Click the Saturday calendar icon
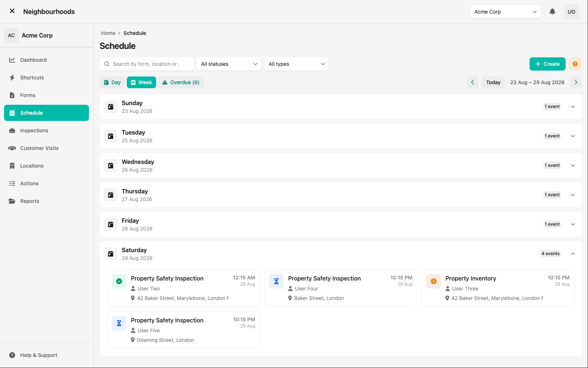588x368 pixels. tap(111, 254)
